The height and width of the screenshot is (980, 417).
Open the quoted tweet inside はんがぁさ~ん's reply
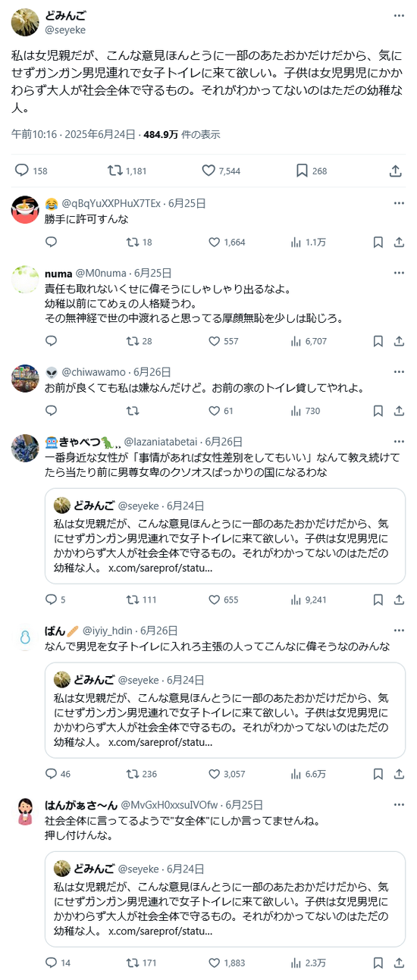224,898
